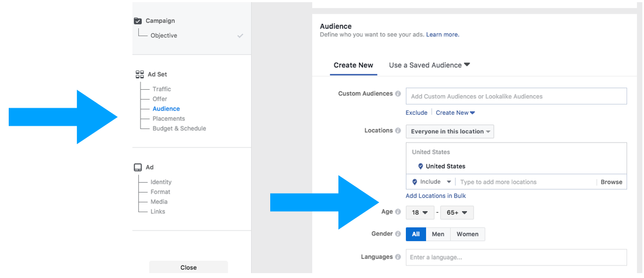Click the Campaign folder icon
This screenshot has height=278, width=644.
pos(138,21)
